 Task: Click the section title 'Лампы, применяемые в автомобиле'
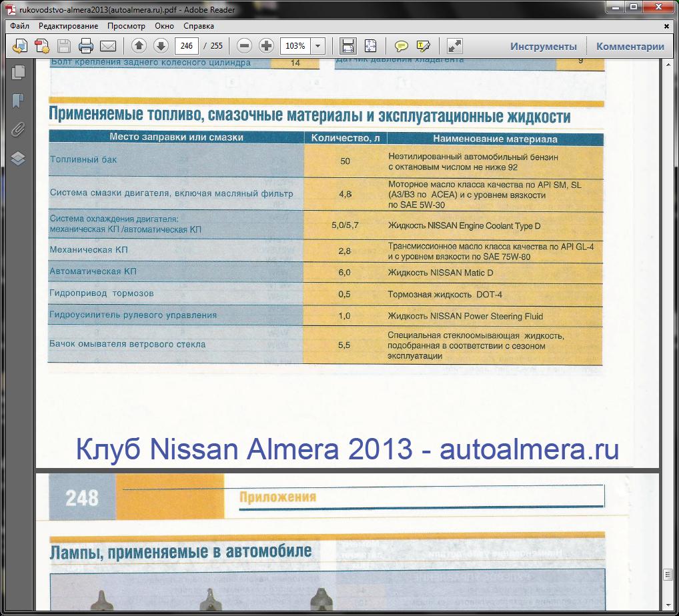pyautogui.click(x=181, y=551)
